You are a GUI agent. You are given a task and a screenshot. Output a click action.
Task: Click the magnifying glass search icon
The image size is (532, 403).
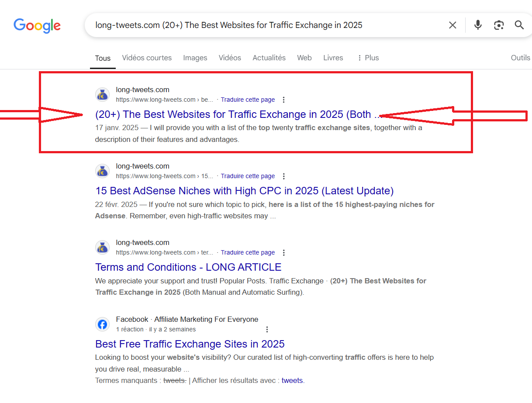(x=519, y=25)
